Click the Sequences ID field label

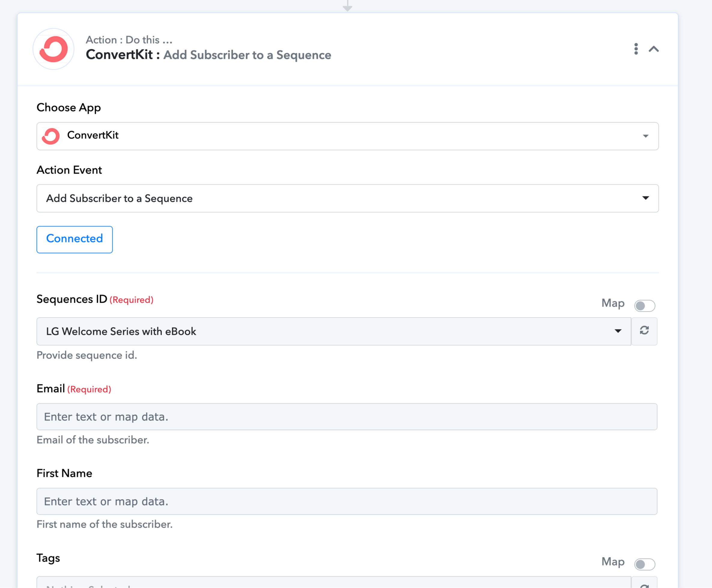pos(72,299)
